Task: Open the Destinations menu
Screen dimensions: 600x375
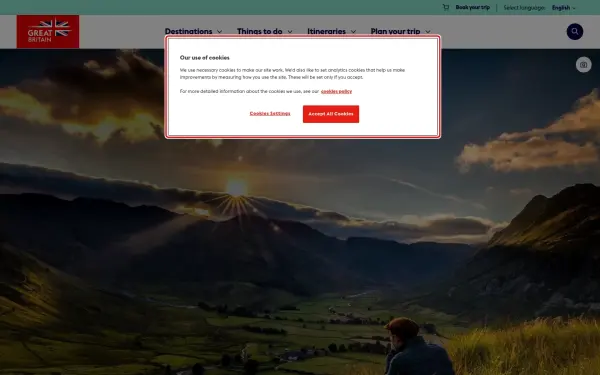Action: 188,31
